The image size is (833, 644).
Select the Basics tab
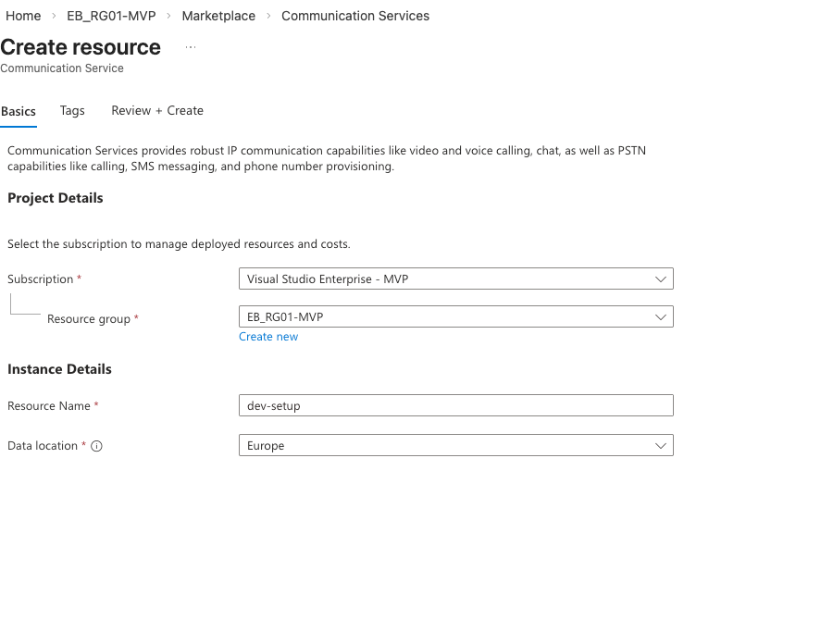[x=19, y=110]
